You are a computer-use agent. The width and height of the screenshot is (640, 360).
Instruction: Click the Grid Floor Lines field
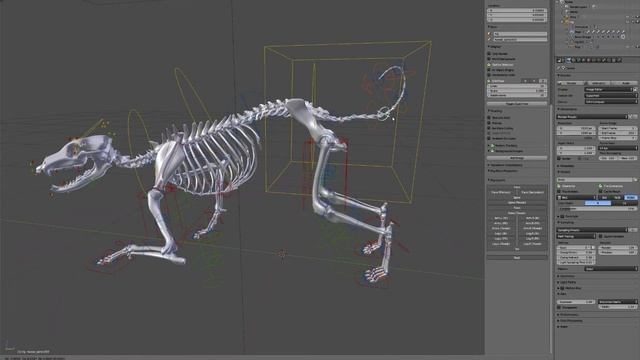[517, 86]
